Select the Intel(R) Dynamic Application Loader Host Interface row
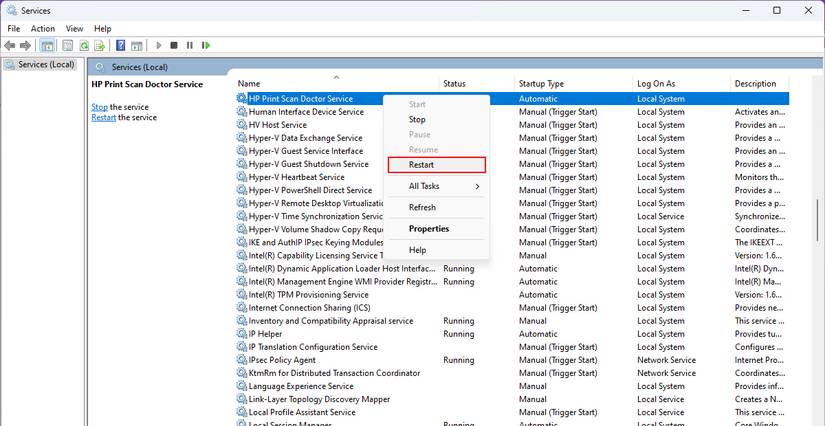Viewport: 825px width, 426px height. coord(511,268)
